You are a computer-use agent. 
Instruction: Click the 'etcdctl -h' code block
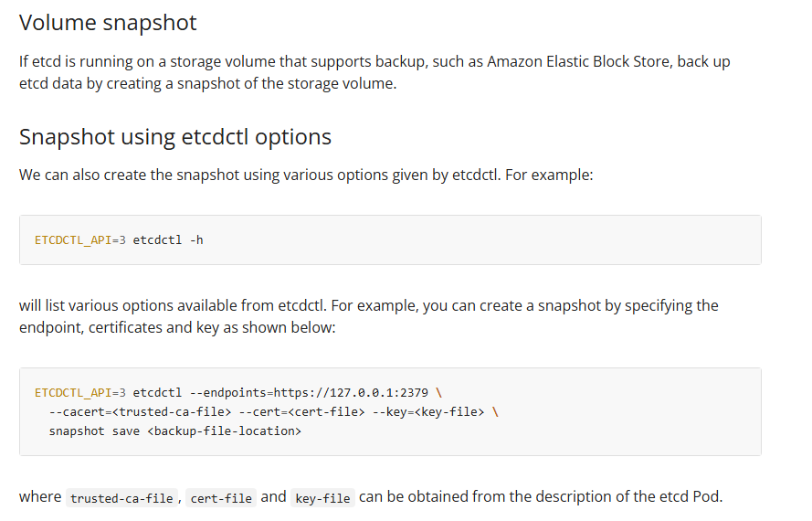pos(390,240)
